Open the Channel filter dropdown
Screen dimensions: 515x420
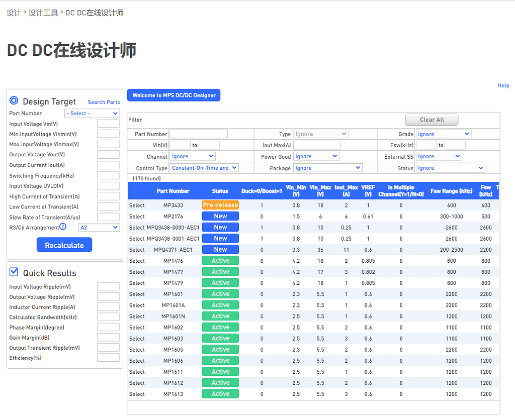[192, 156]
